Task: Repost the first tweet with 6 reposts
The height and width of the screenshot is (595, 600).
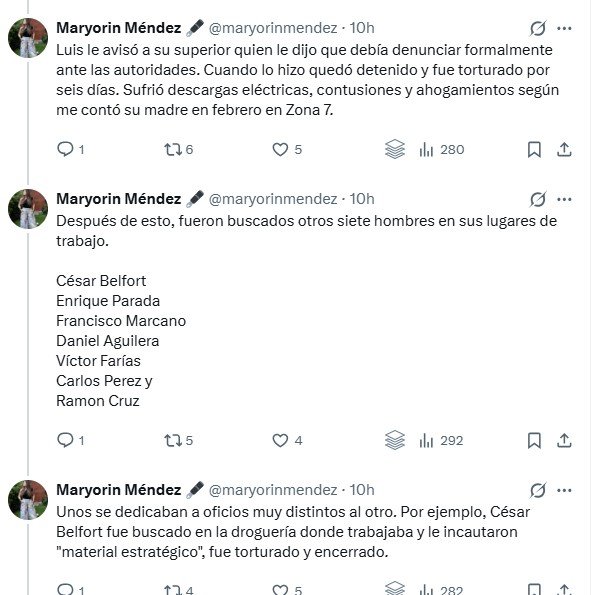Action: [178, 149]
